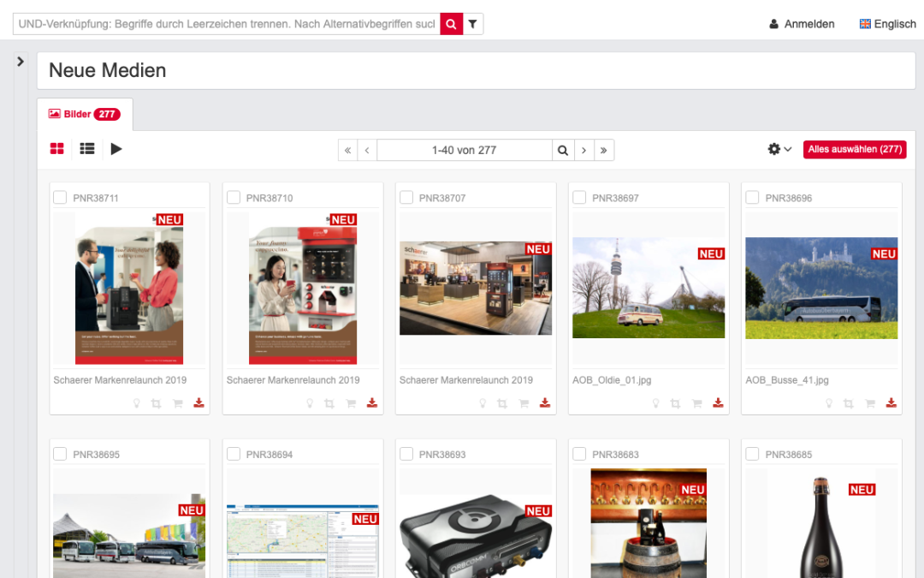Click Alles auswählen to select all 277 items

pos(854,148)
